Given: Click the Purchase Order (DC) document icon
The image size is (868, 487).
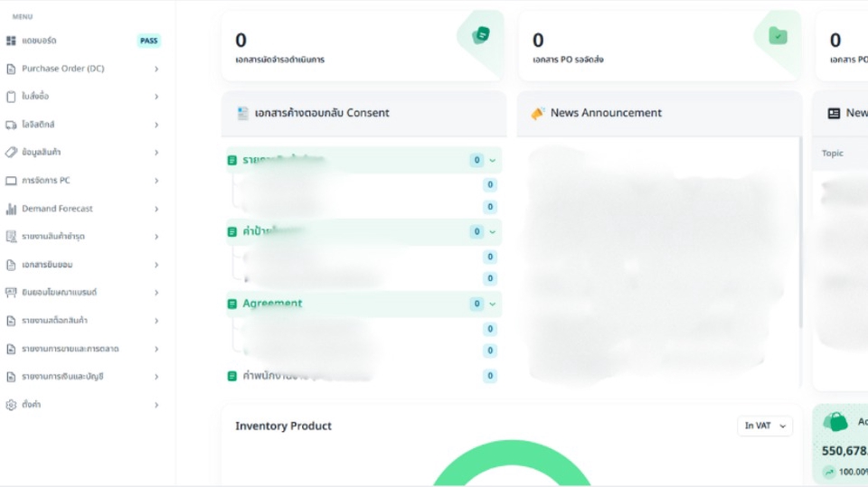Looking at the screenshot, I should (x=11, y=69).
